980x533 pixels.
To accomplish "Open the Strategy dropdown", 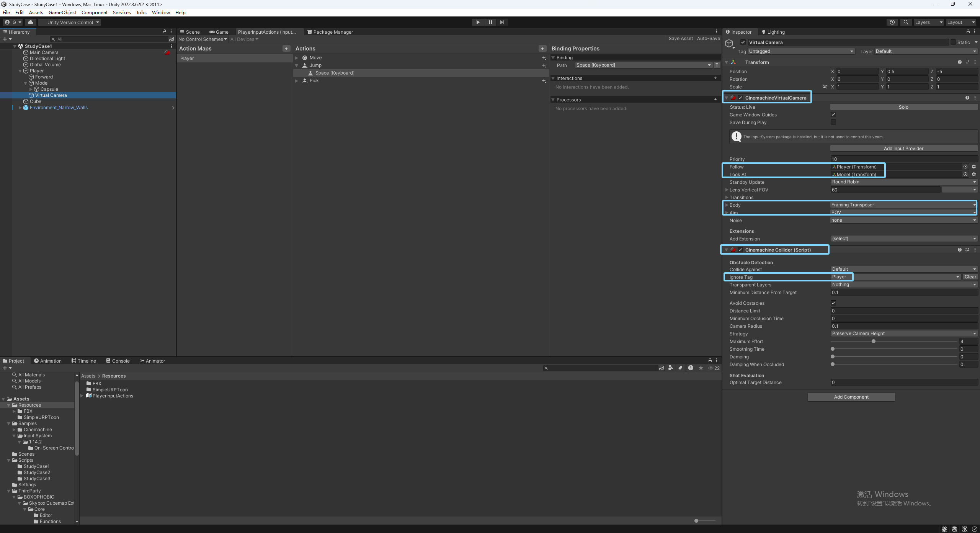I will [903, 334].
